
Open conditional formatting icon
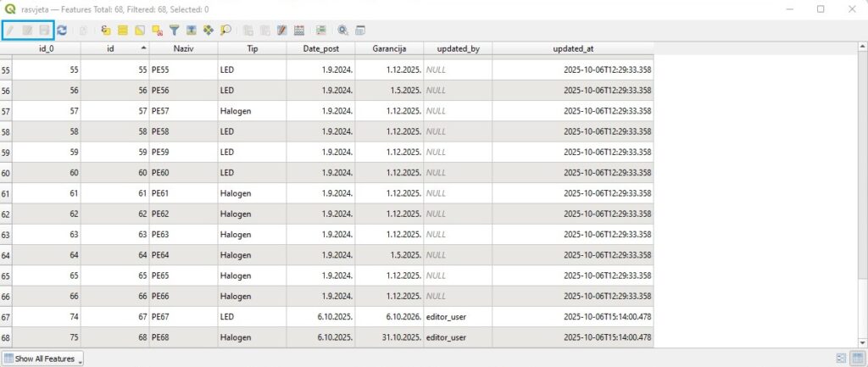321,31
